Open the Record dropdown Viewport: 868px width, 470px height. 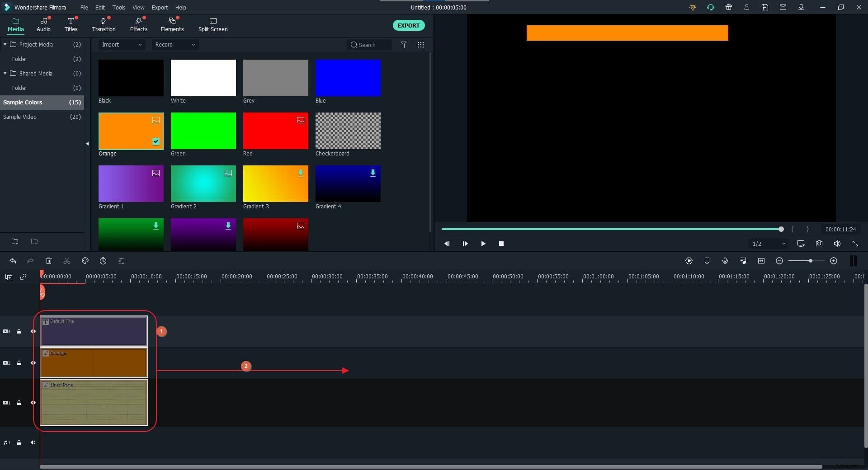175,45
